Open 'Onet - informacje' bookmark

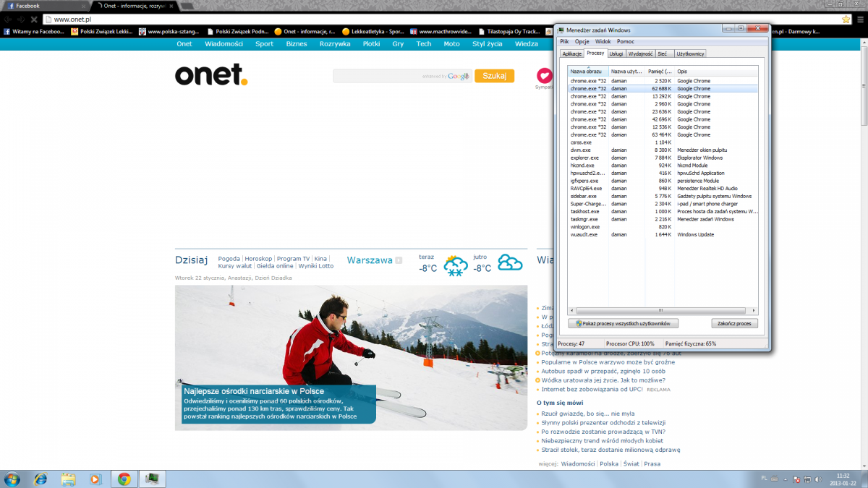[304, 32]
